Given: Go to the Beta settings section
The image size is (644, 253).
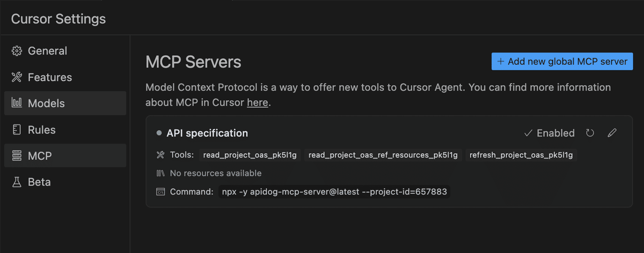Looking at the screenshot, I should tap(39, 182).
